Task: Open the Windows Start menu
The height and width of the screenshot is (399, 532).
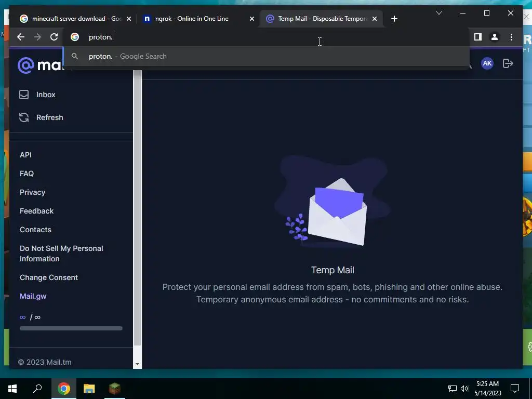Action: tap(12, 389)
